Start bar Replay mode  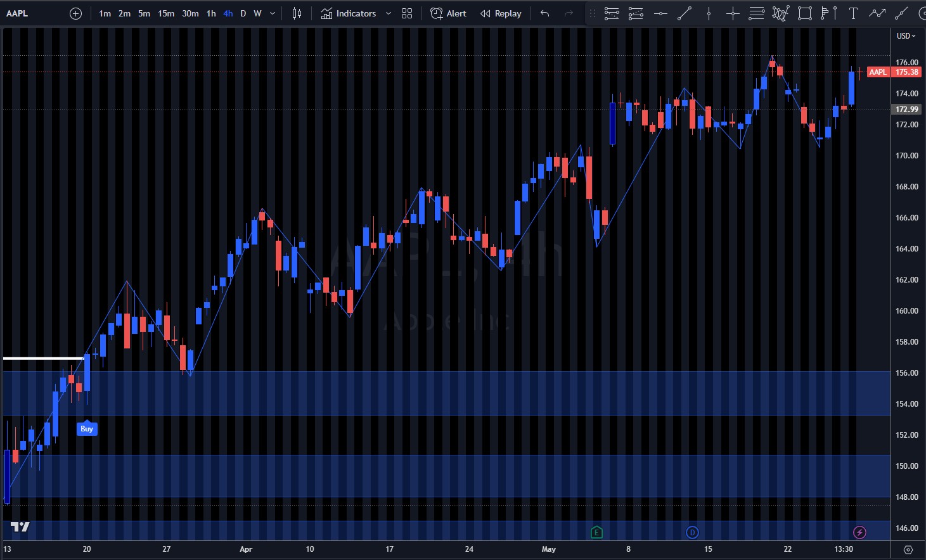[501, 13]
